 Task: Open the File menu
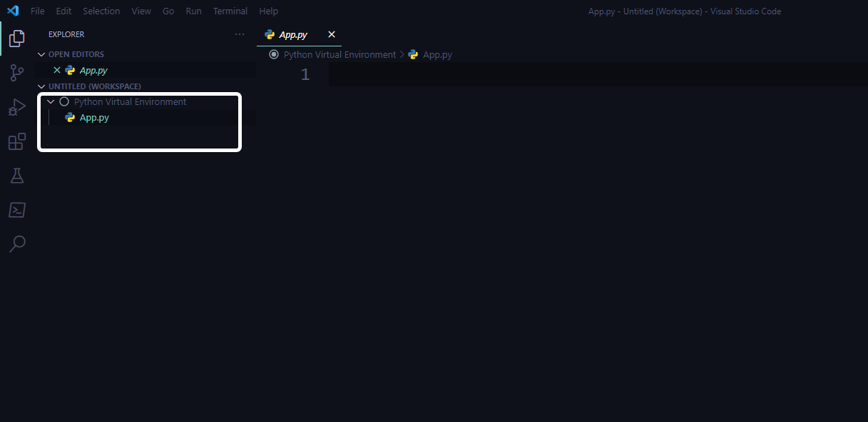tap(38, 11)
